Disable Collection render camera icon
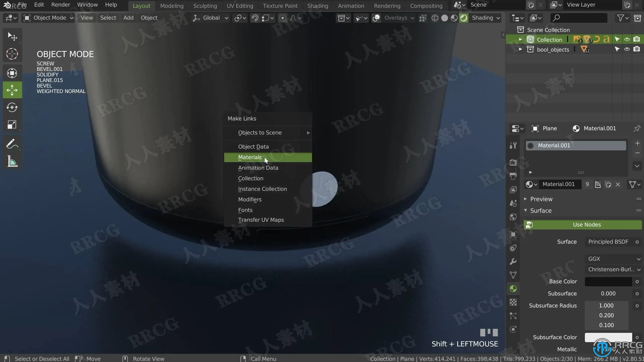Image resolution: width=644 pixels, height=362 pixels. 637,39
